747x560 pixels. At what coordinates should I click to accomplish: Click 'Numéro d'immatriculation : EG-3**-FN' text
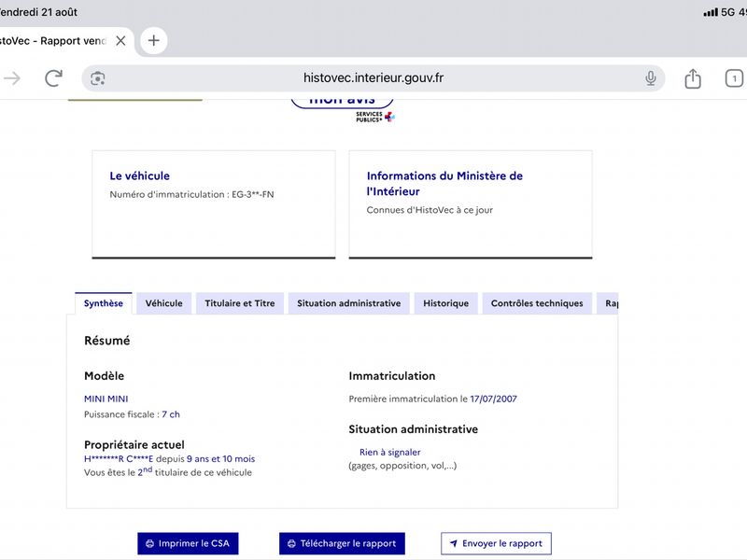click(191, 194)
